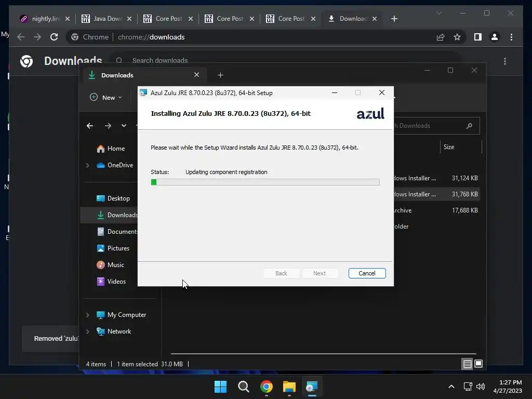Click the Chrome logo on the Downloads page
The width and height of the screenshot is (532, 399).
(26, 61)
